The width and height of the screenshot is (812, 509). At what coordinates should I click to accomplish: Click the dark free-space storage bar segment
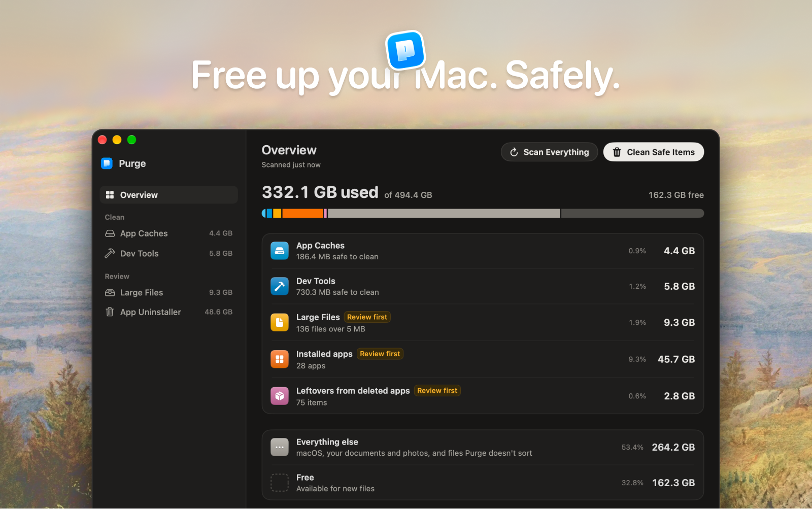pyautogui.click(x=632, y=213)
